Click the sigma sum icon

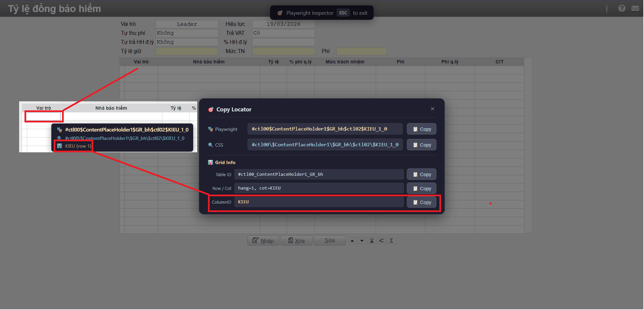click(391, 241)
